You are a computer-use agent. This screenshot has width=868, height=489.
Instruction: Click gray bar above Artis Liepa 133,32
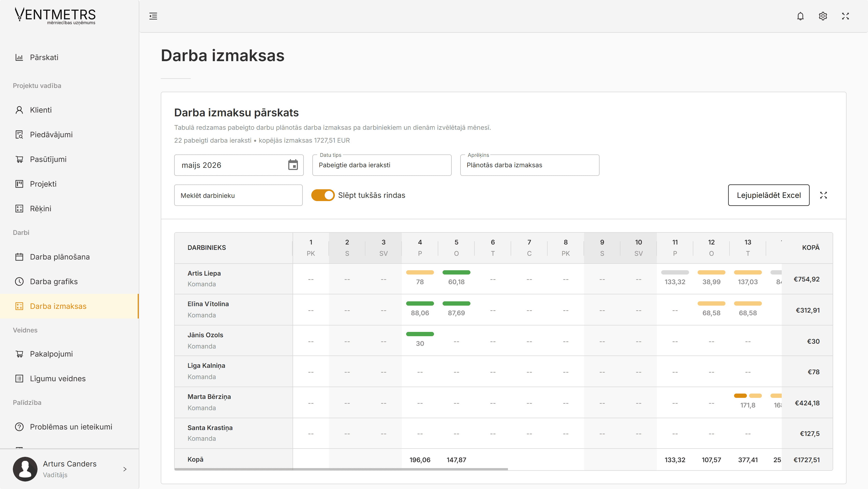[x=675, y=272]
